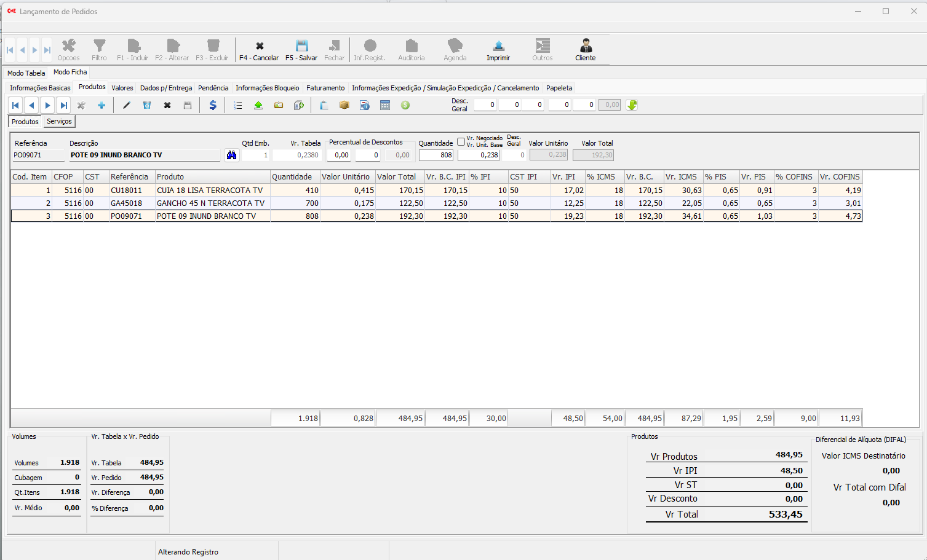Screen dimensions: 927x560
Task: Select the GANCHO 45 N TERRACOTA TV row
Action: (210, 203)
